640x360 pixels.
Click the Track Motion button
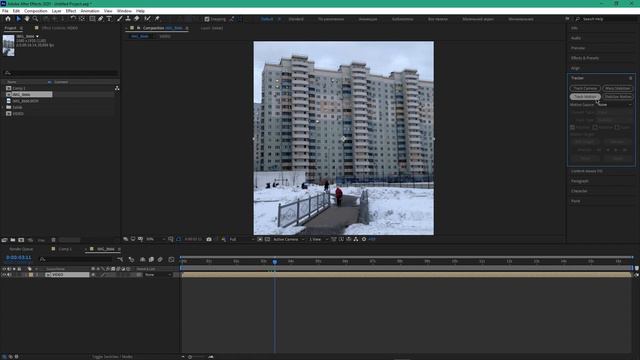point(585,97)
